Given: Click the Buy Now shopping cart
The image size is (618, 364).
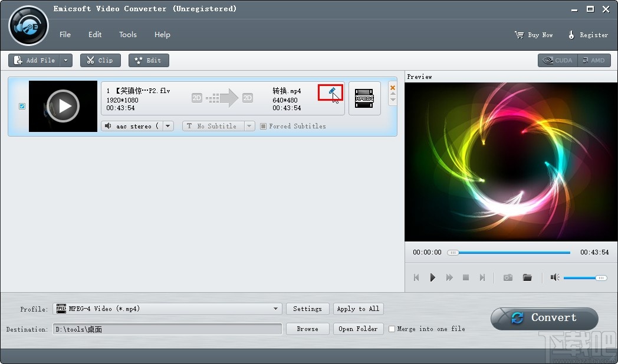Looking at the screenshot, I should 519,35.
